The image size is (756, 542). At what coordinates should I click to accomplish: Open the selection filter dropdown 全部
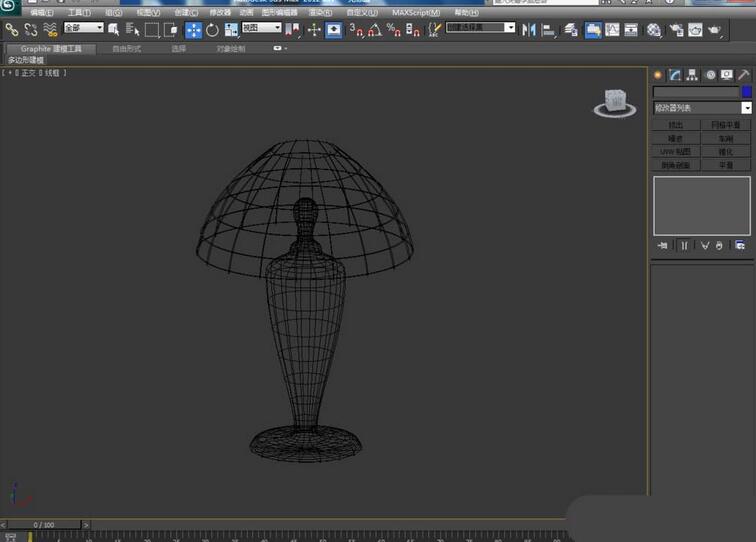point(84,27)
